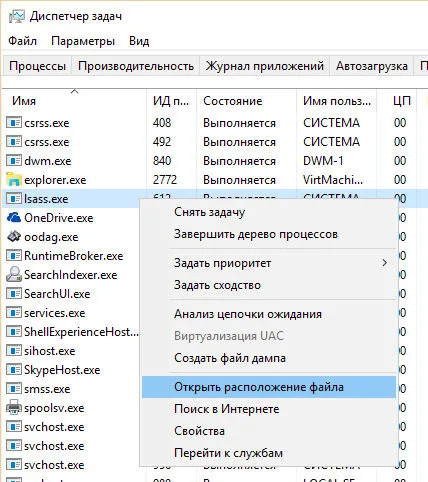Select the ShellExperienceHost... process name
The width and height of the screenshot is (428, 482).
tap(81, 332)
